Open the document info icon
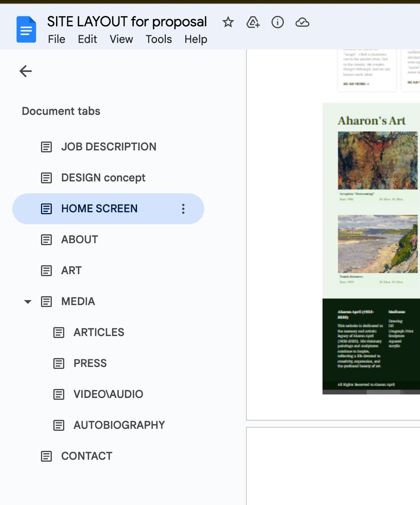Image resolution: width=420 pixels, height=505 pixels. pyautogui.click(x=277, y=22)
